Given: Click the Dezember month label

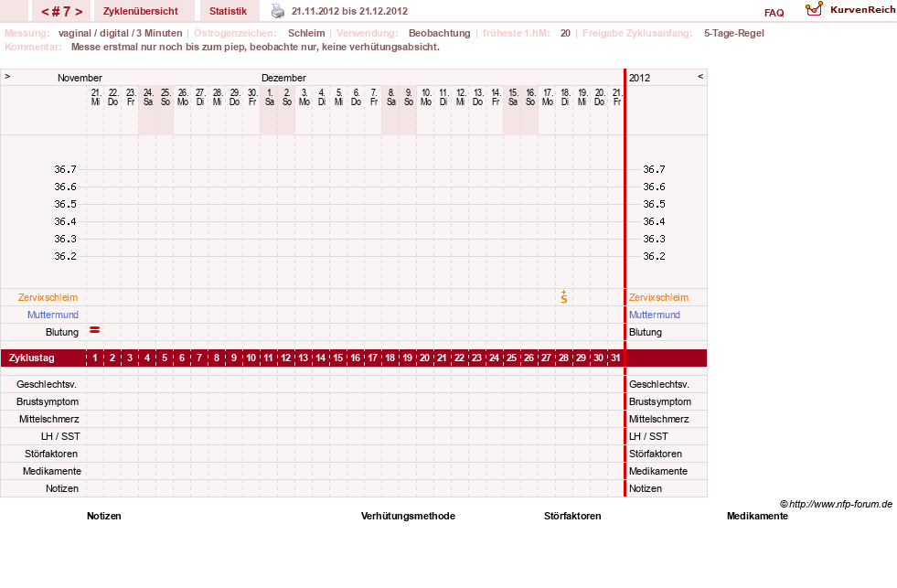Looking at the screenshot, I should point(283,78).
